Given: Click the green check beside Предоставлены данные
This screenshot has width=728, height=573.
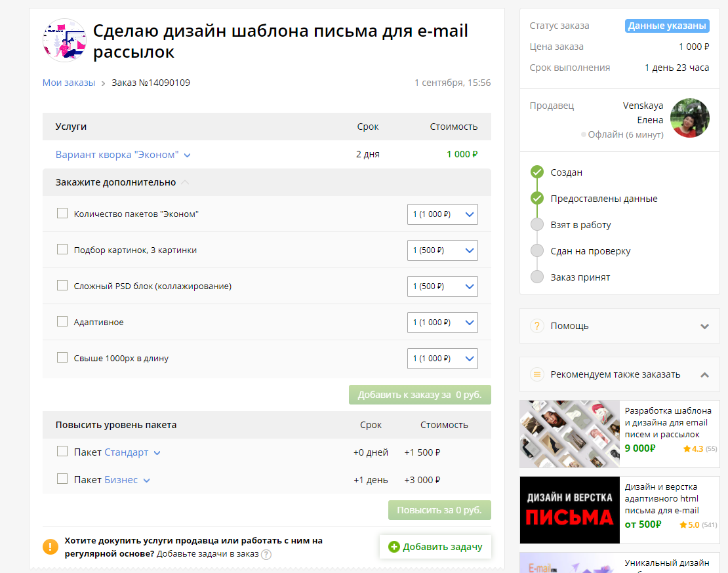Looking at the screenshot, I should (537, 199).
